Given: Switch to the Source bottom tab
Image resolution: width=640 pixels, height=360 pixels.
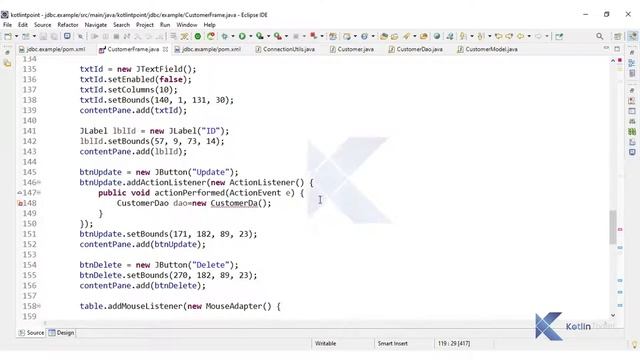Looking at the screenshot, I should [31, 333].
